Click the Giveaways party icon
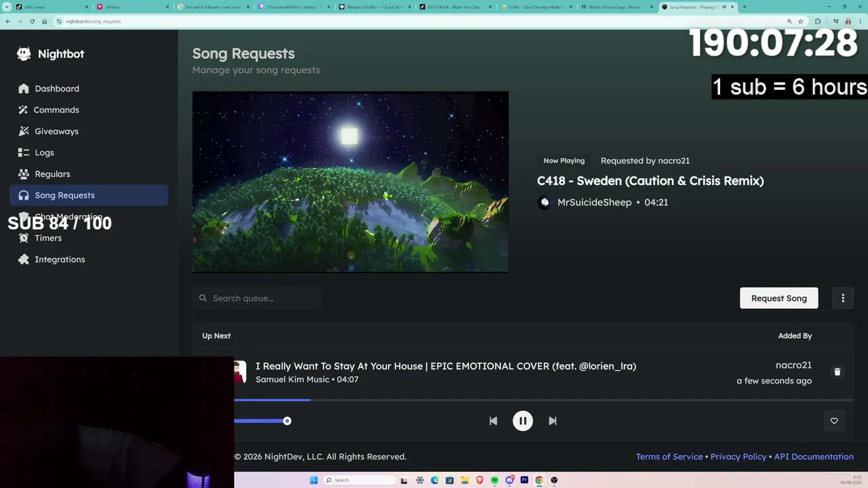Image resolution: width=868 pixels, height=488 pixels. point(24,131)
